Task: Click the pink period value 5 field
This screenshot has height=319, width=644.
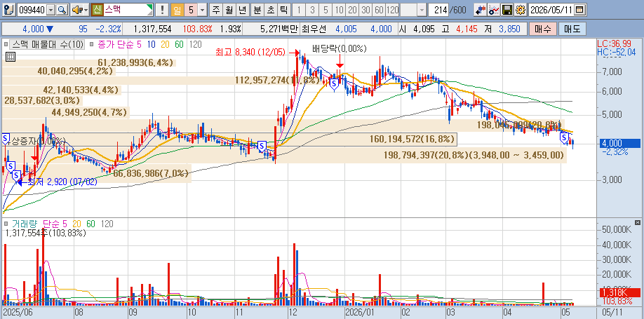Action: (x=191, y=10)
